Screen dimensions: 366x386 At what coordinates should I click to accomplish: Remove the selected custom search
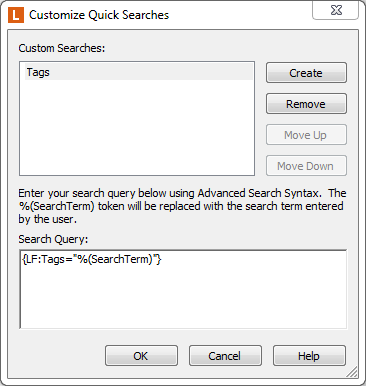tap(306, 104)
